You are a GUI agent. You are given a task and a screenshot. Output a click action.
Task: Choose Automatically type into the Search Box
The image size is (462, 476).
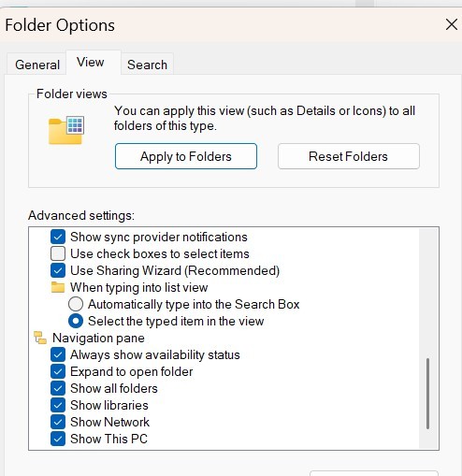point(76,304)
